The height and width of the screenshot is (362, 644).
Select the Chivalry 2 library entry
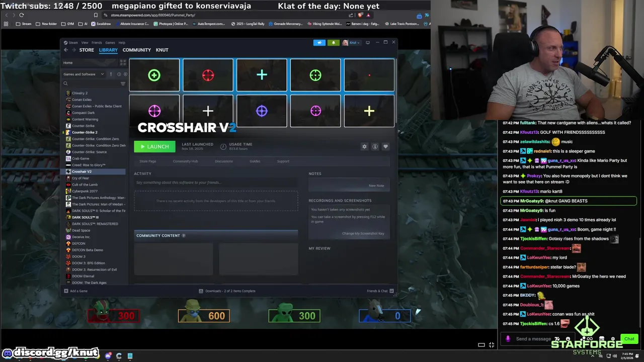click(x=79, y=93)
